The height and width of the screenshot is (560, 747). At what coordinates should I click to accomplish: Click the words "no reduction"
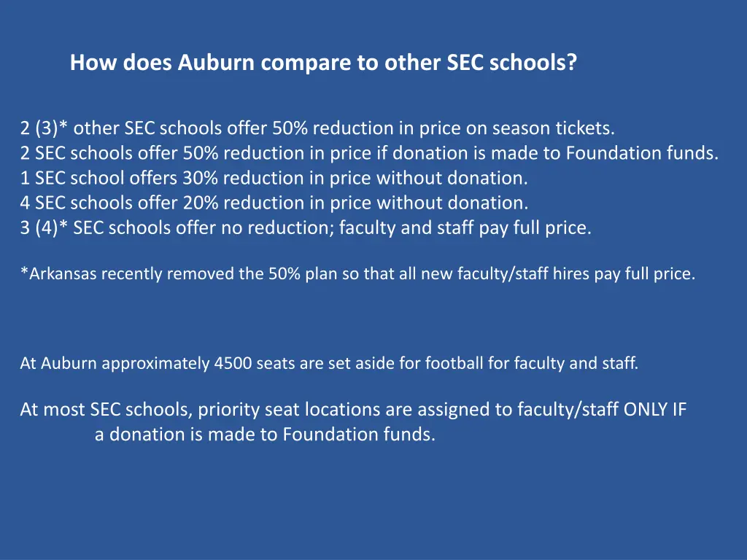coord(276,227)
